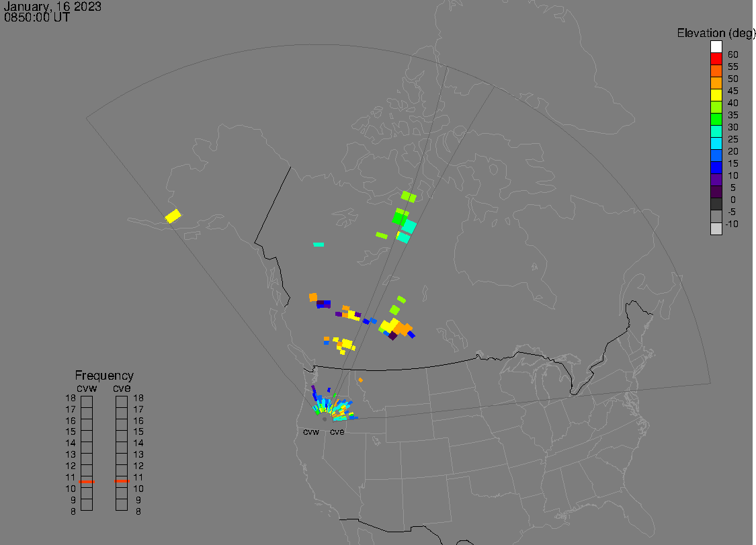Image resolution: width=756 pixels, height=545 pixels.
Task: Click the time stamp 0850:00 UT
Action: point(37,17)
